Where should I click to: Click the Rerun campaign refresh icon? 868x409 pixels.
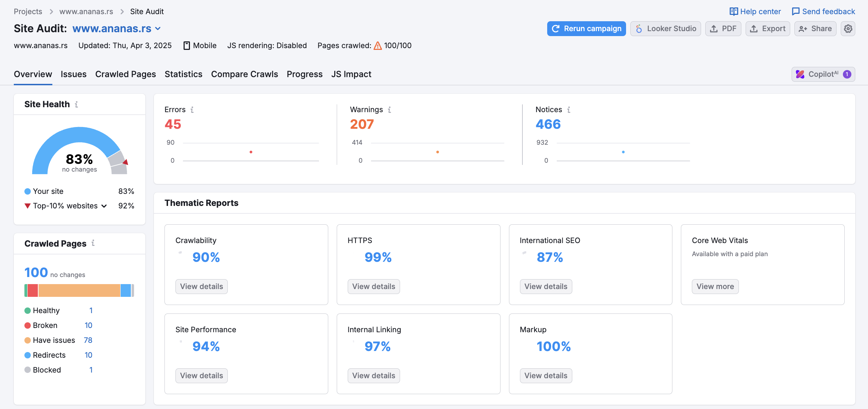(556, 29)
